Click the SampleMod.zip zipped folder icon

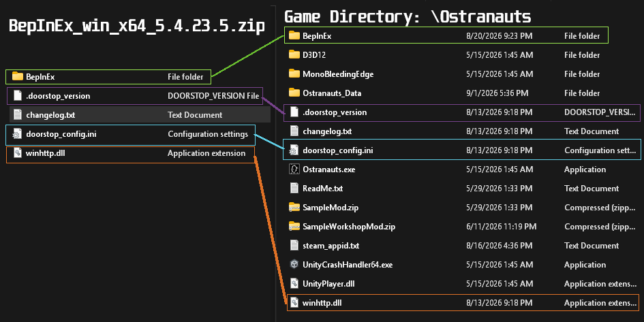pos(294,207)
